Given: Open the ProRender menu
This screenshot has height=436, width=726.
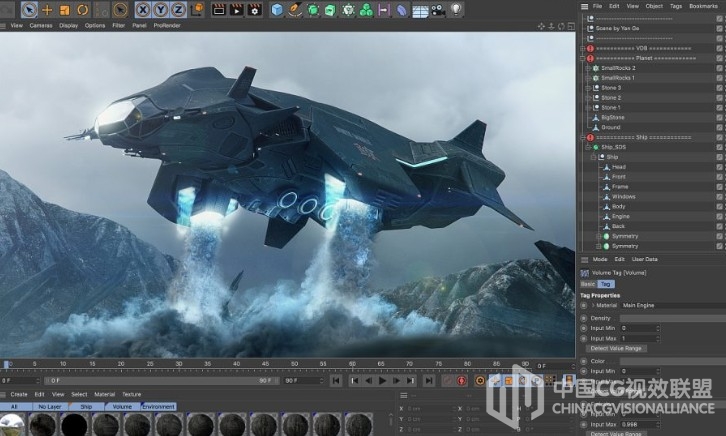Looking at the screenshot, I should coord(167,25).
